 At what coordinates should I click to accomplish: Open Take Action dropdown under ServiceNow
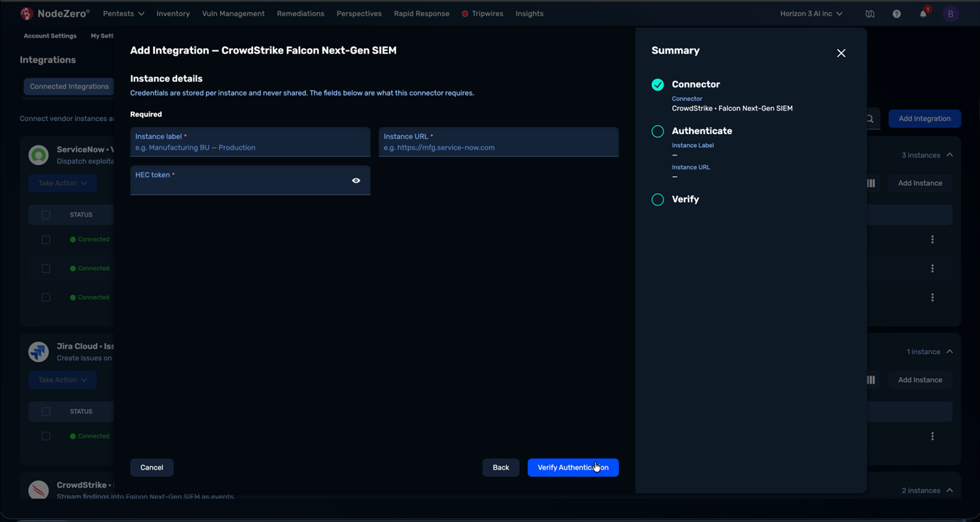point(63,183)
